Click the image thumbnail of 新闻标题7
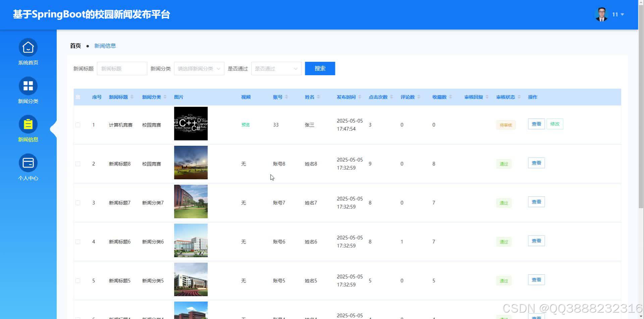The width and height of the screenshot is (644, 319). (191, 201)
